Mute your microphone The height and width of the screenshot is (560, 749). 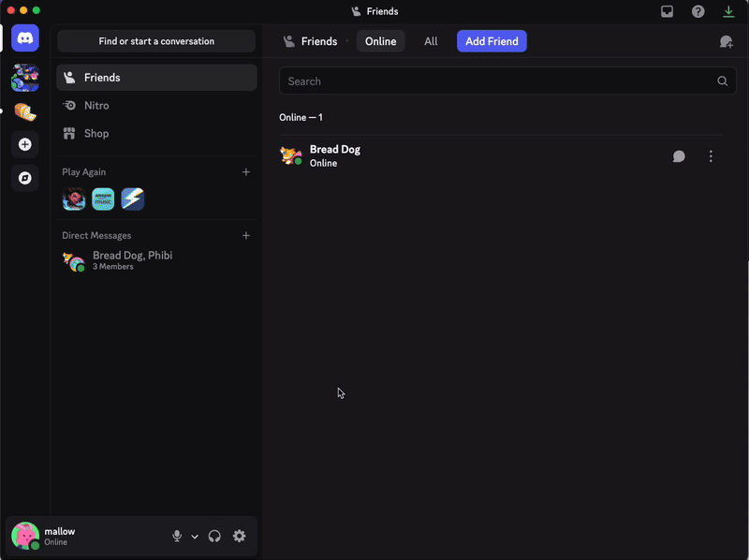(x=177, y=536)
